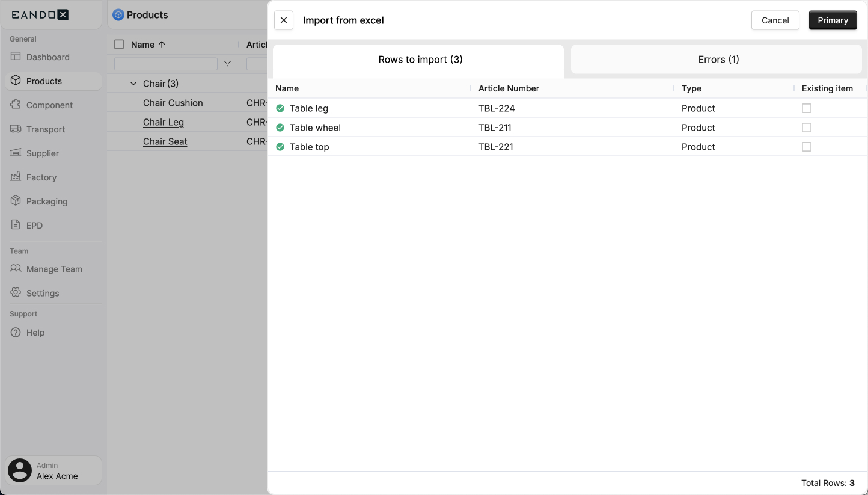Image resolution: width=868 pixels, height=495 pixels.
Task: Toggle the select-all checkbox in Name column
Action: 118,44
